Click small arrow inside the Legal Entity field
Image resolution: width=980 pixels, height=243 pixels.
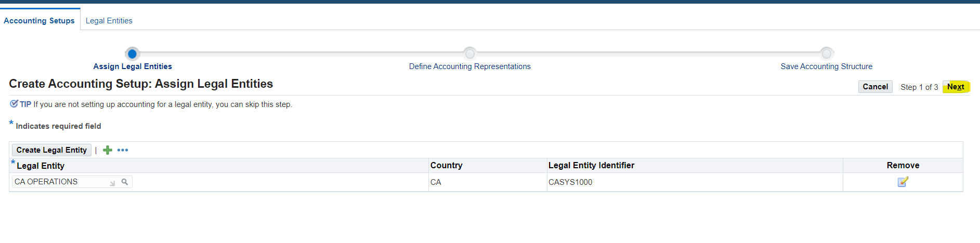pyautogui.click(x=112, y=183)
